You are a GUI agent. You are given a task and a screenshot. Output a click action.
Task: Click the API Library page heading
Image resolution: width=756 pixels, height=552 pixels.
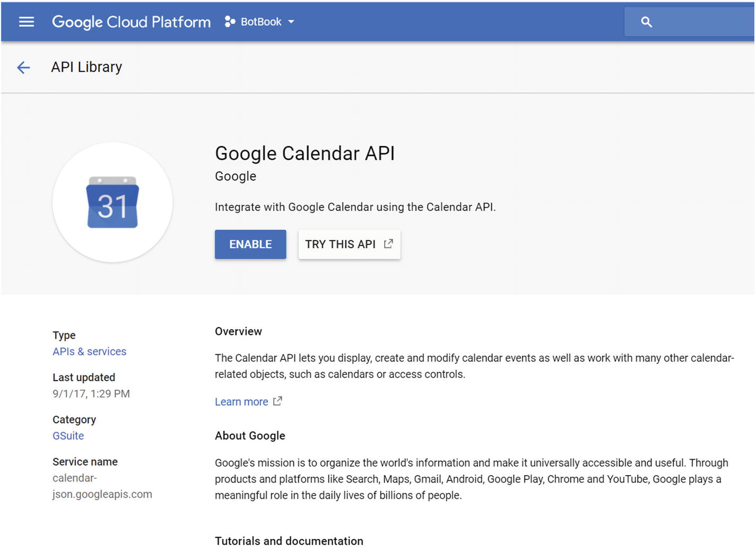pyautogui.click(x=86, y=67)
